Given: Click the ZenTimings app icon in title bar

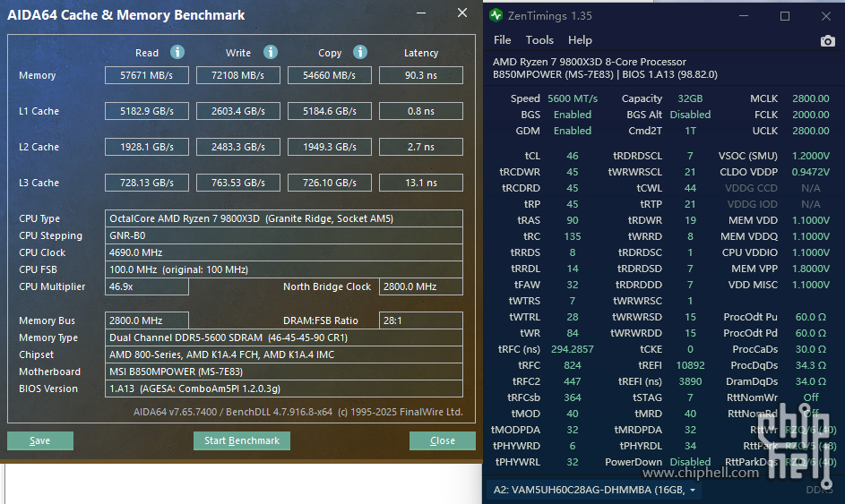Looking at the screenshot, I should point(496,16).
